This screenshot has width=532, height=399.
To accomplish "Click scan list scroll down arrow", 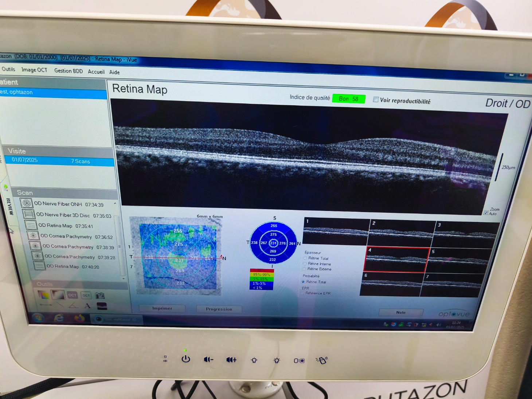I will 124,278.
